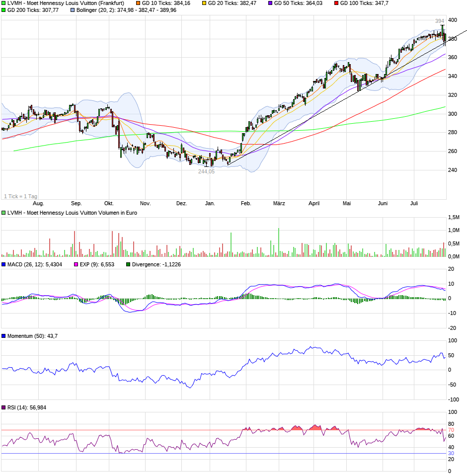Click the Volumen in Euro legend swatch

[x=3, y=213]
